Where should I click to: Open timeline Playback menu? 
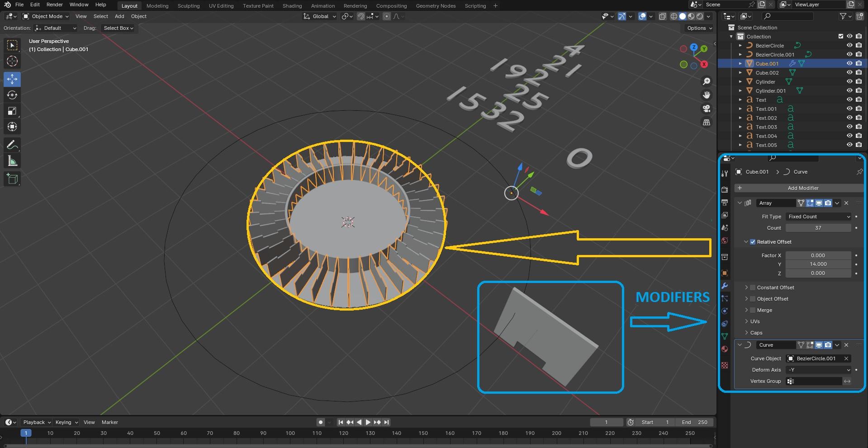(x=37, y=422)
